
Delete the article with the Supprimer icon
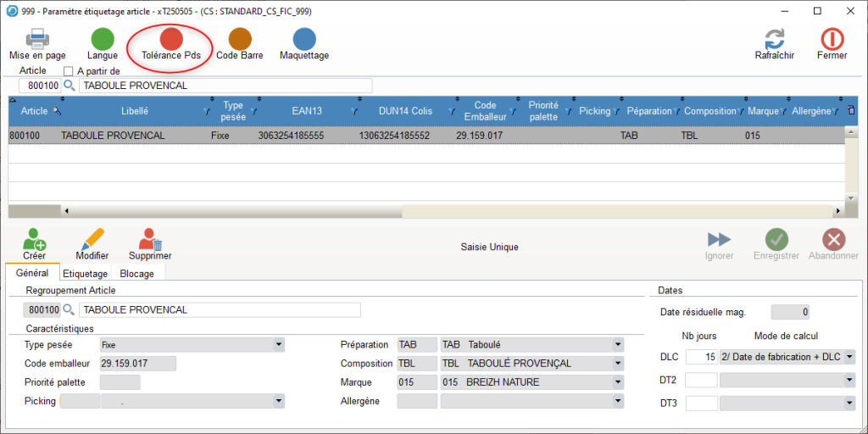click(x=150, y=240)
